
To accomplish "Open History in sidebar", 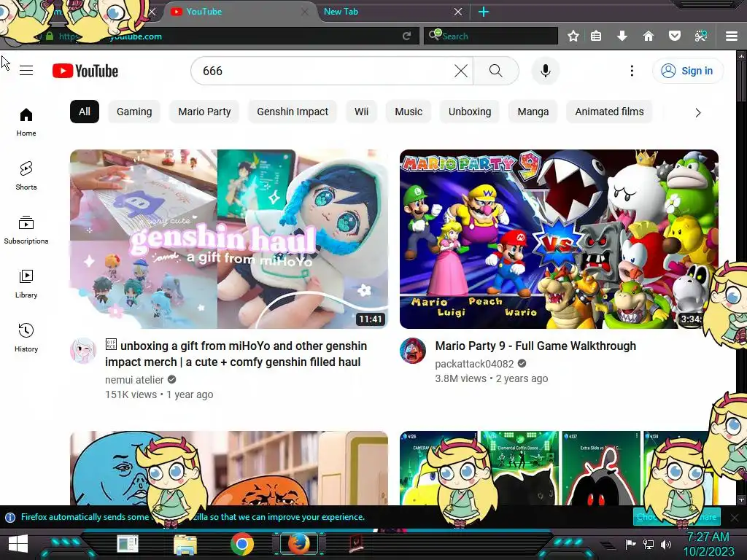I will coord(26,337).
